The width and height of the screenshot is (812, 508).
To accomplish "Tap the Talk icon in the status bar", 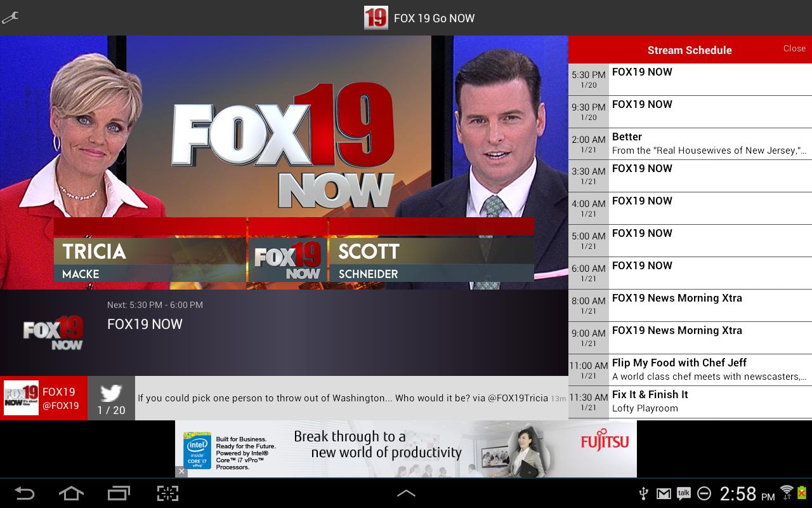I will (683, 494).
